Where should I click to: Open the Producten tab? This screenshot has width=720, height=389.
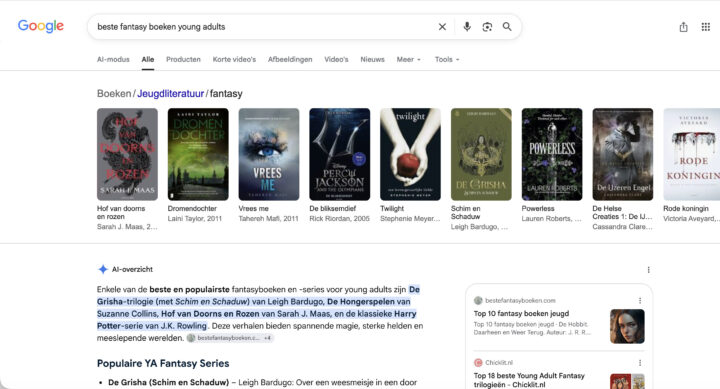(183, 59)
